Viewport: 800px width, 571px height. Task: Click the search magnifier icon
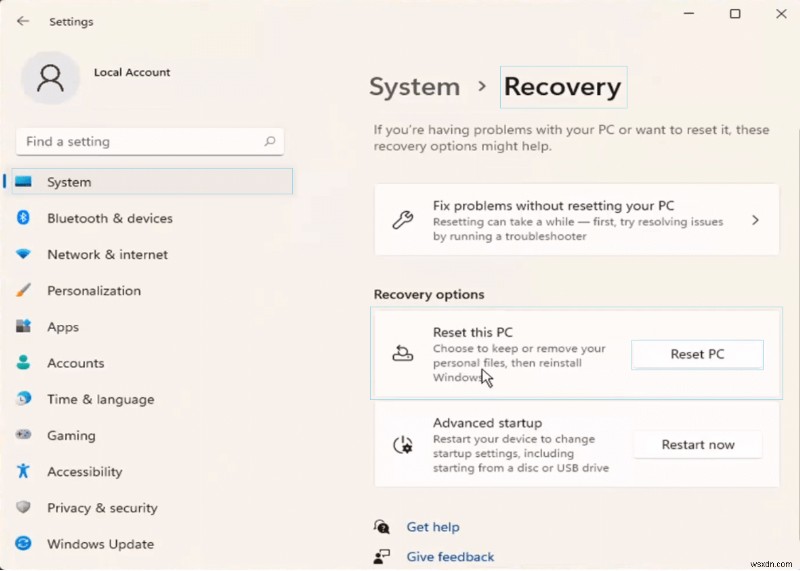[269, 141]
